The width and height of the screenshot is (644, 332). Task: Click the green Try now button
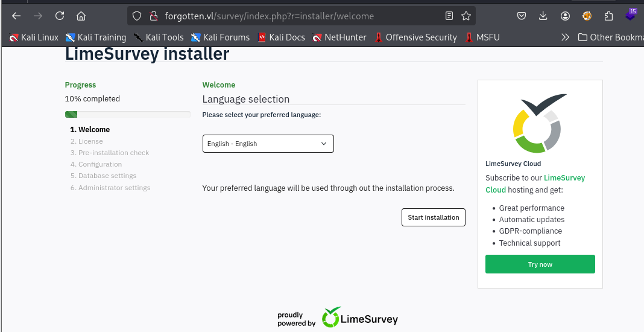pos(540,264)
